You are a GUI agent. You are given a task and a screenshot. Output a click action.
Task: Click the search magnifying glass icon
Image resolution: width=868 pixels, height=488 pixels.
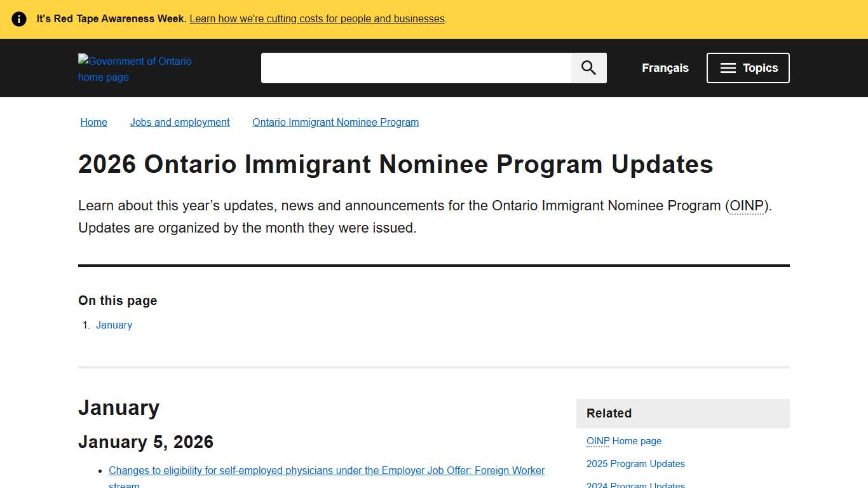point(588,67)
